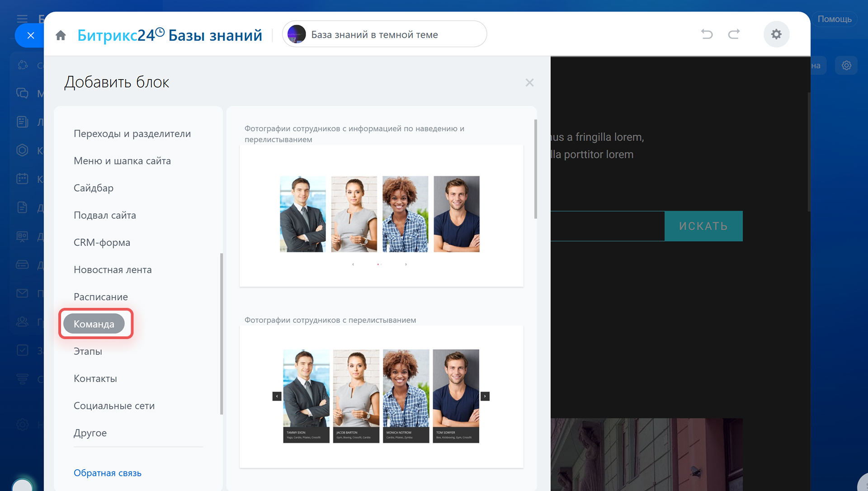Select Контакты category
Viewport: 868px width, 491px height.
(x=95, y=378)
